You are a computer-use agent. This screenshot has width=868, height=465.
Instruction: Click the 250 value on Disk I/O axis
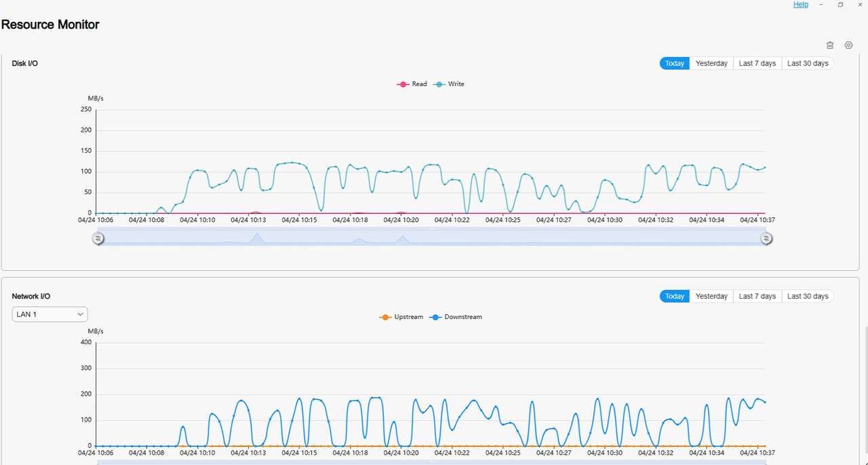pos(86,109)
